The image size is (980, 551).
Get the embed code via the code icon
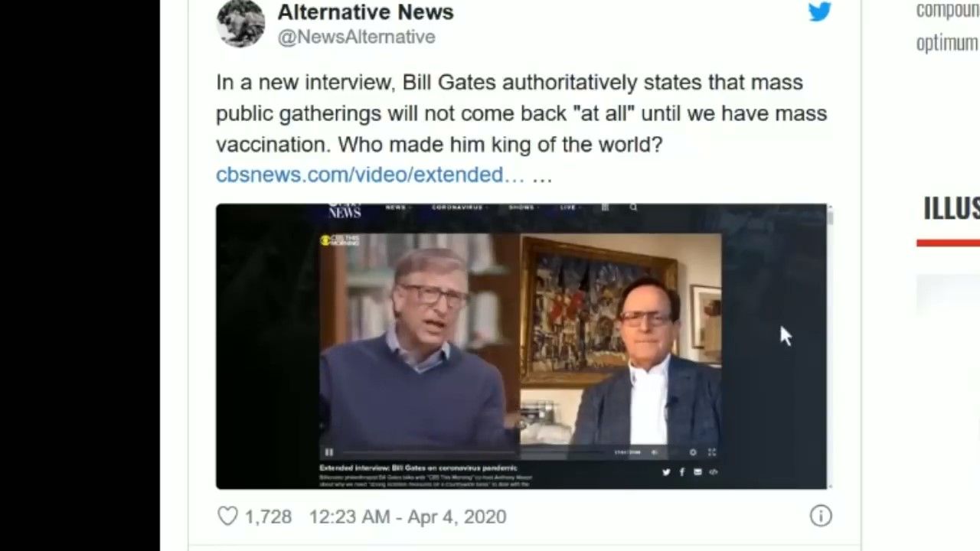[x=713, y=472]
